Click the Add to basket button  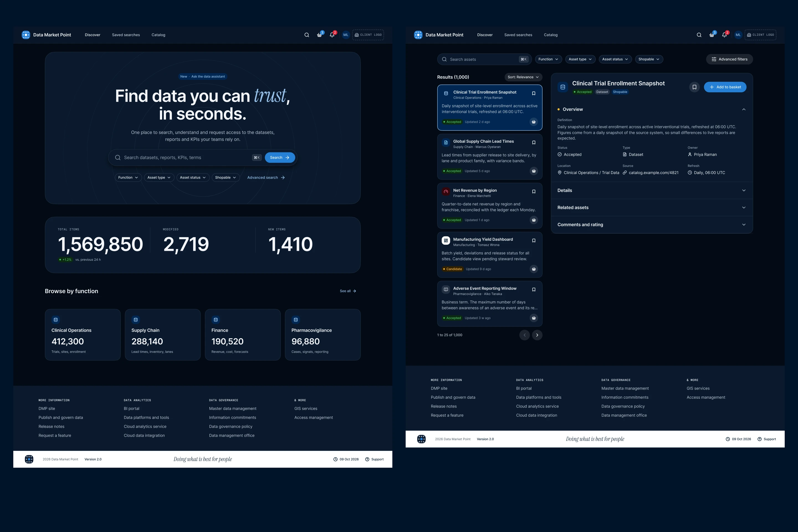(725, 87)
